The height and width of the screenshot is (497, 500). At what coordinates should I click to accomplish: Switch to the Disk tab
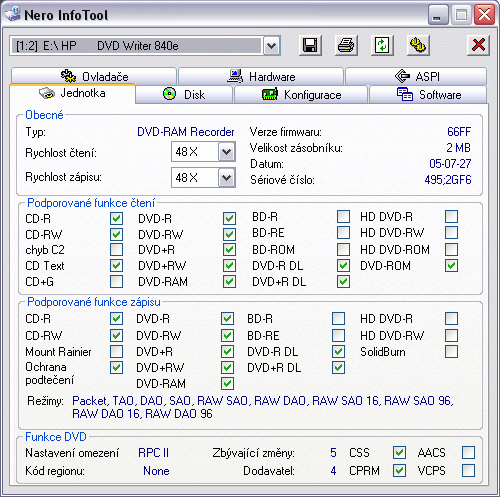coord(184,94)
